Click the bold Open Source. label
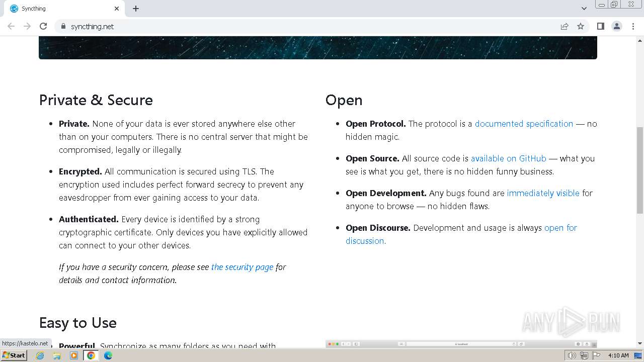The height and width of the screenshot is (362, 644). click(x=372, y=158)
